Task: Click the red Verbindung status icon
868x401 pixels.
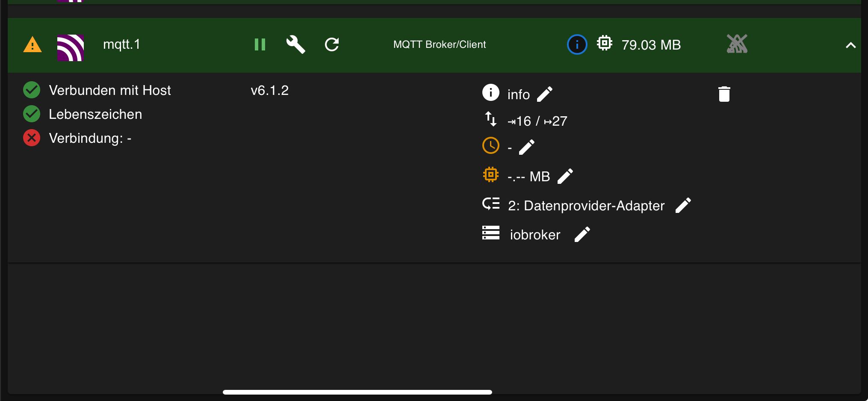Action: (32, 138)
